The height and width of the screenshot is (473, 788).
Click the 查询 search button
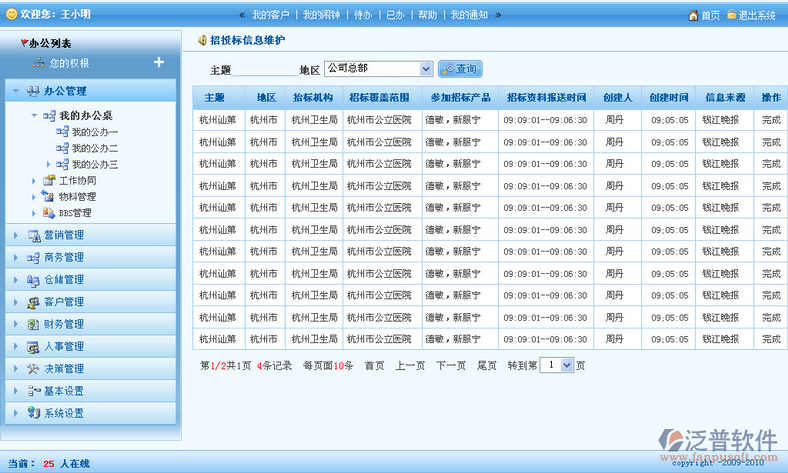[459, 69]
